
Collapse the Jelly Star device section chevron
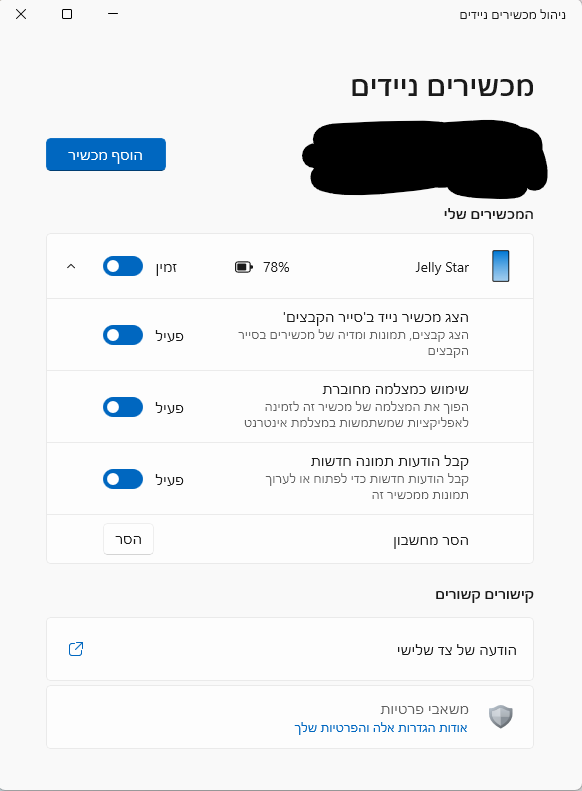pos(71,266)
